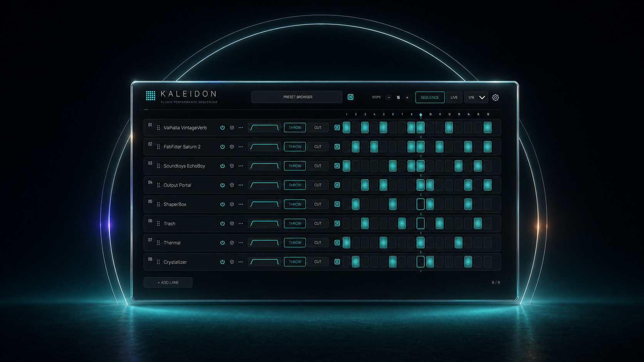Randomize the Valhalla VintageVerb lane pattern
The height and width of the screenshot is (362, 644).
(x=337, y=127)
